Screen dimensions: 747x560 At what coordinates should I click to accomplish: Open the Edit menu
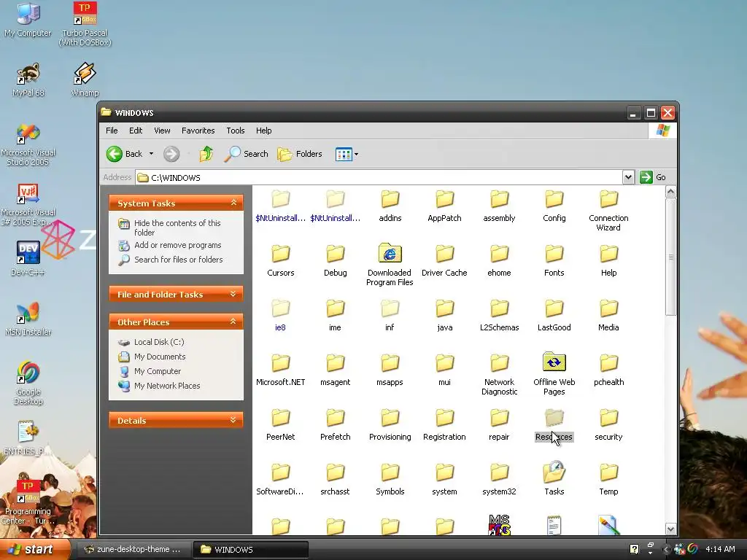click(x=135, y=131)
